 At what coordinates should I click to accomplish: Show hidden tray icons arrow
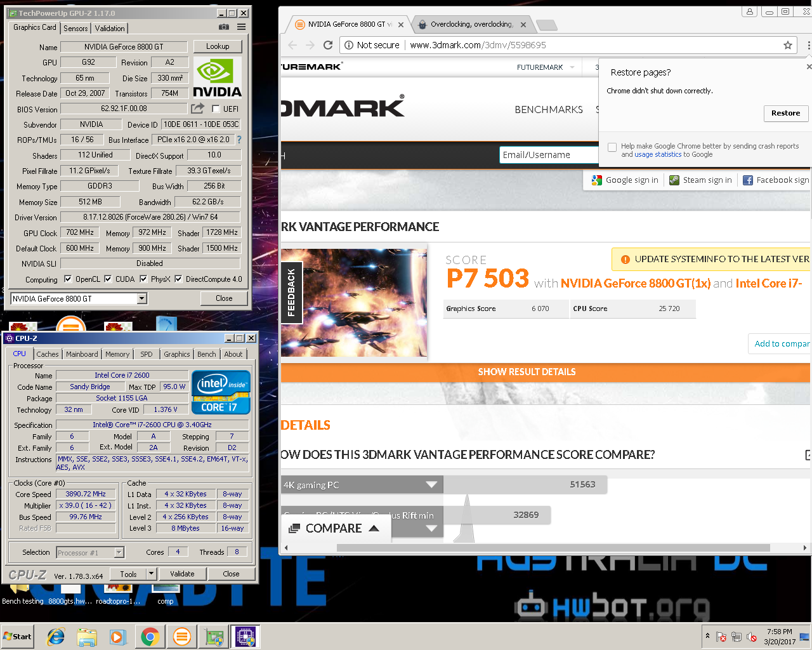coord(707,636)
